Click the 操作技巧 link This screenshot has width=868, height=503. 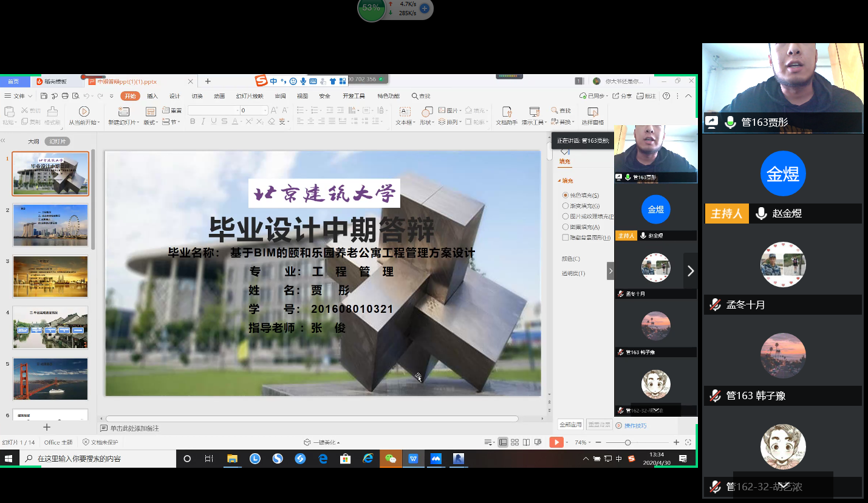pyautogui.click(x=637, y=425)
